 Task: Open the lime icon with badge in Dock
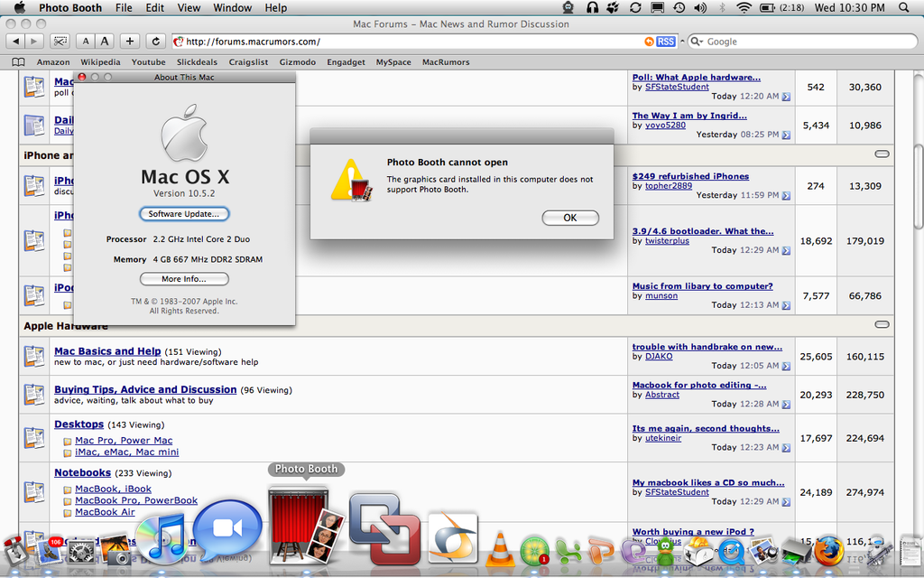534,551
